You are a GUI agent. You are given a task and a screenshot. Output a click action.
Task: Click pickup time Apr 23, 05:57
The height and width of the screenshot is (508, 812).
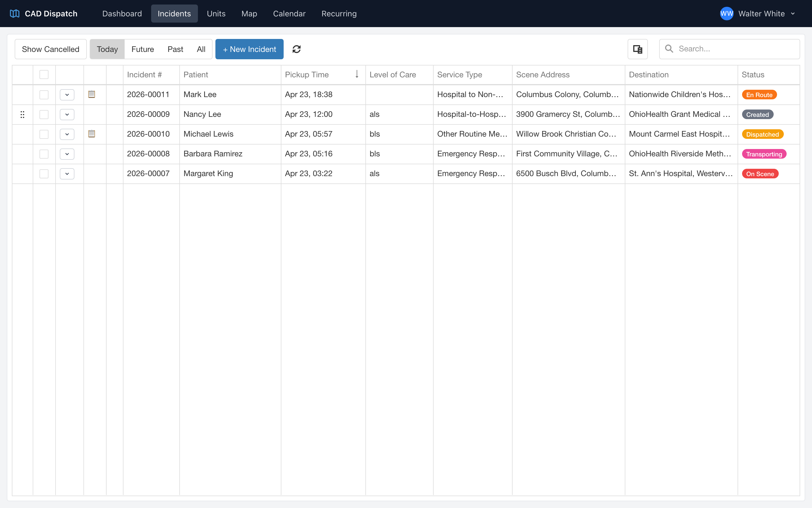pos(308,134)
